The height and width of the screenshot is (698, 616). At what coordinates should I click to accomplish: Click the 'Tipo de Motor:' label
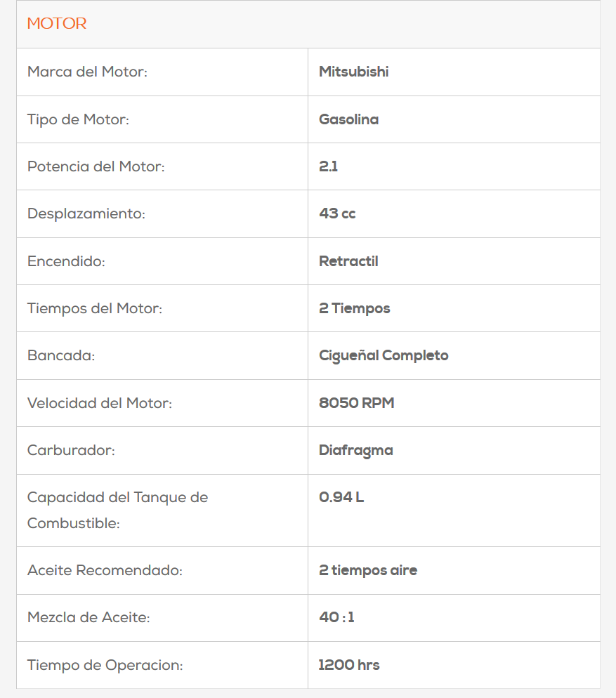point(78,119)
